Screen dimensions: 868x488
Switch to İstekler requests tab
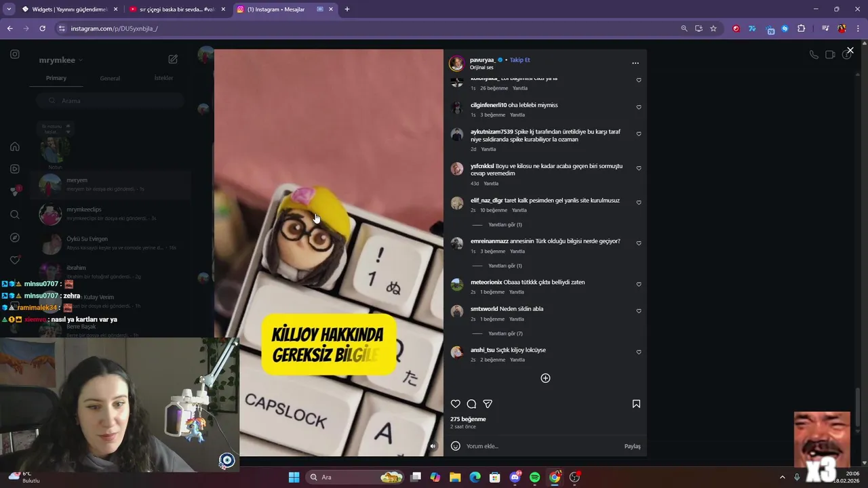pos(163,78)
